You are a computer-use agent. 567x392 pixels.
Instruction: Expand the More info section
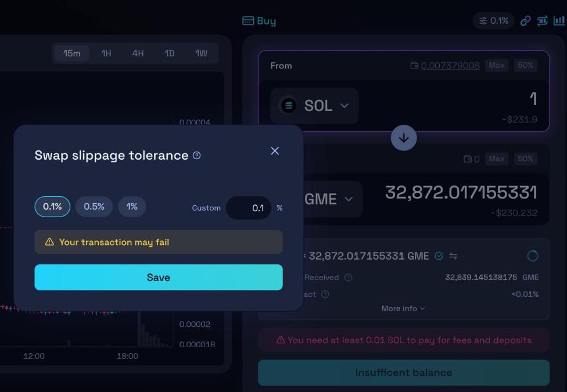click(x=403, y=308)
